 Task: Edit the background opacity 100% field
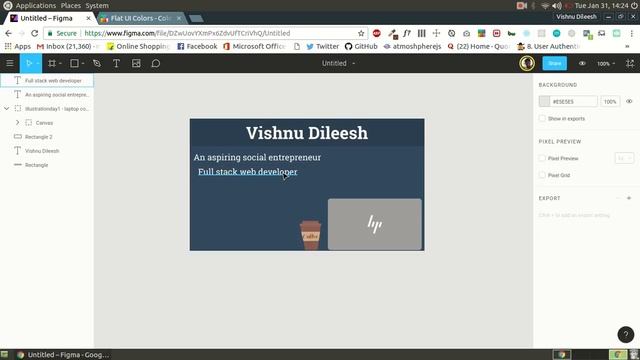[x=610, y=101]
